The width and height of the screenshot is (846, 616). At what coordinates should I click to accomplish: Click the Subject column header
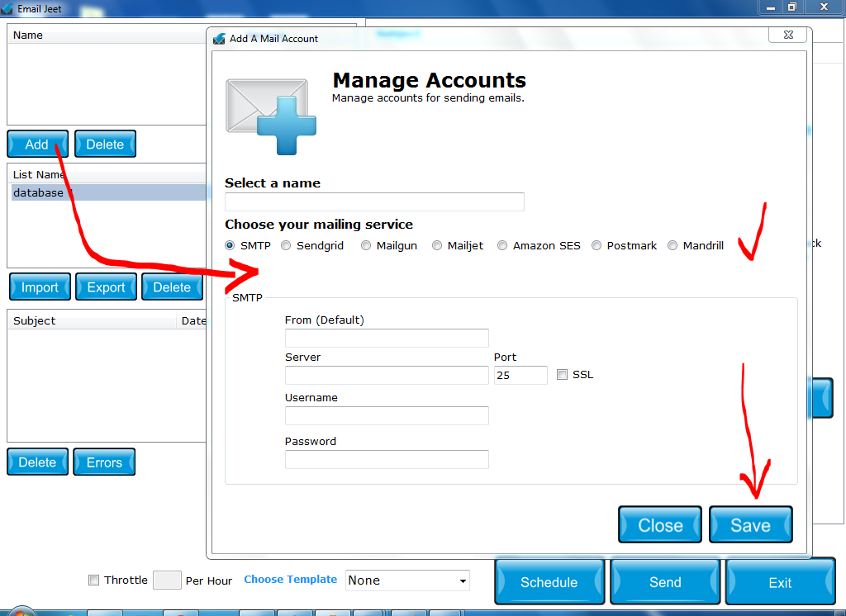point(92,321)
